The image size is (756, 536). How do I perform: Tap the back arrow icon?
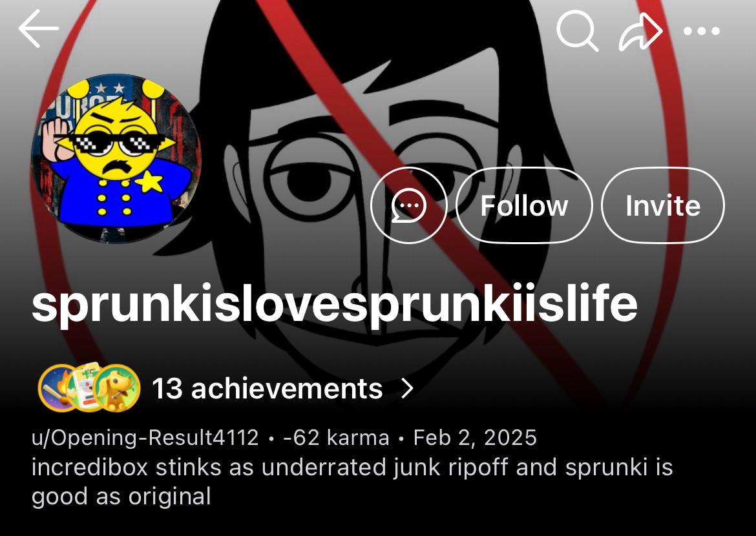(39, 29)
